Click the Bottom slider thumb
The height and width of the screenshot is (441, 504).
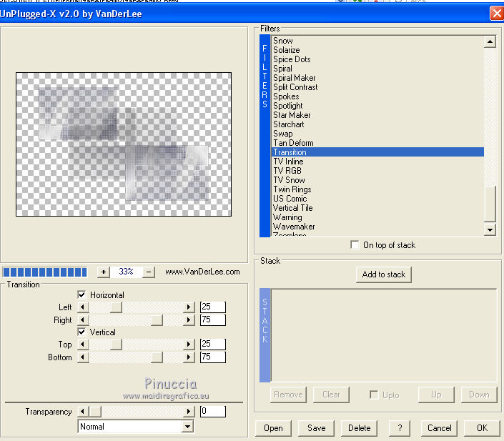coord(157,357)
